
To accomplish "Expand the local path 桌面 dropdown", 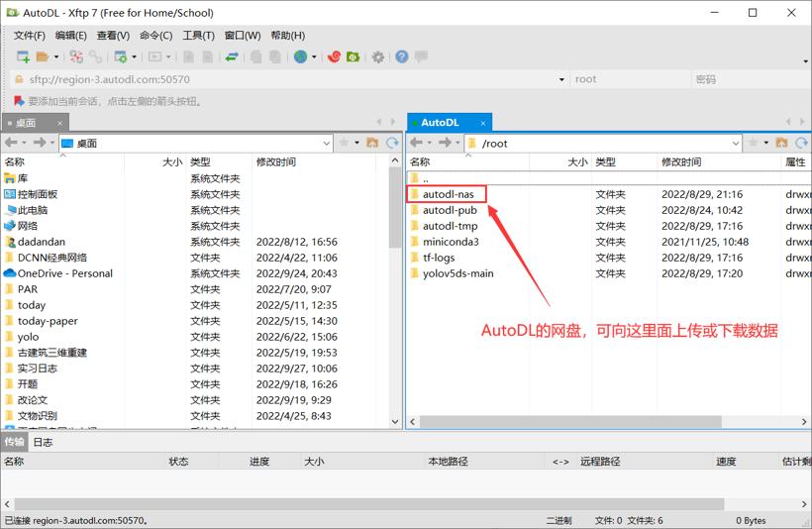I will point(326,143).
